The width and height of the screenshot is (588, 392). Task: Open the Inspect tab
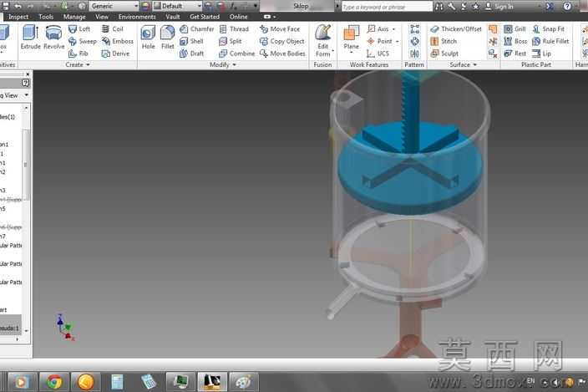coord(18,17)
